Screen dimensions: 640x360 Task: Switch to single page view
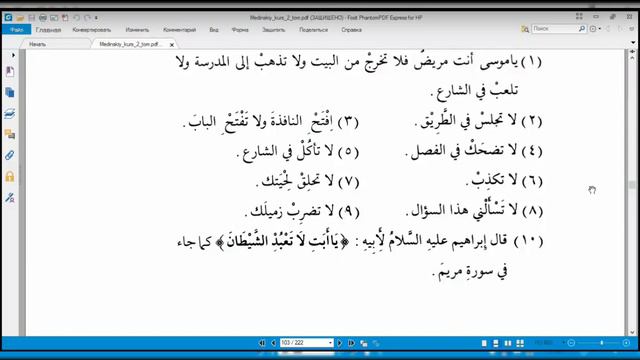(484, 343)
